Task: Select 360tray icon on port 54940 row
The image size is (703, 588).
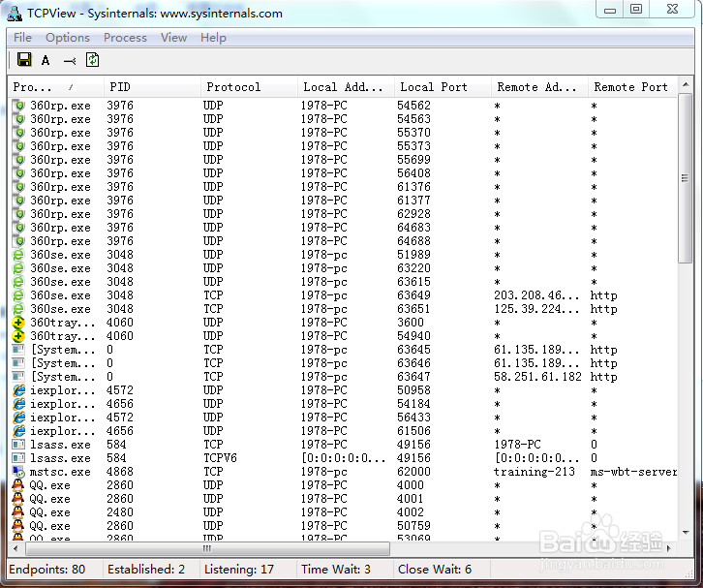Action: click(18, 336)
